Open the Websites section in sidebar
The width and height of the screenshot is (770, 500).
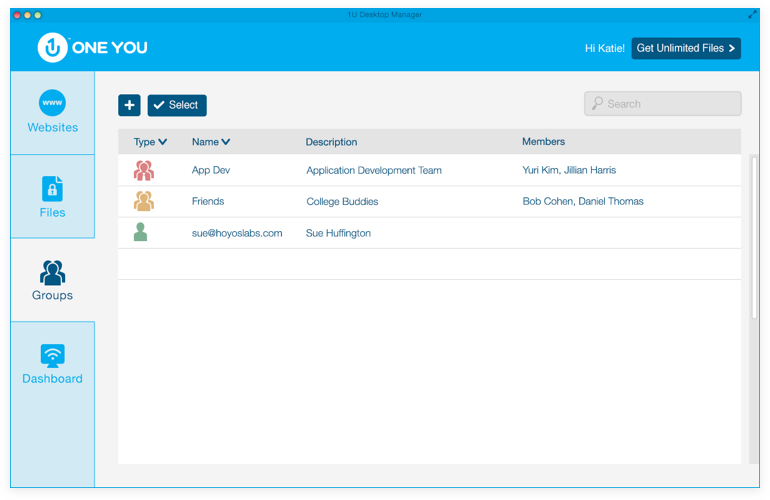[53, 112]
